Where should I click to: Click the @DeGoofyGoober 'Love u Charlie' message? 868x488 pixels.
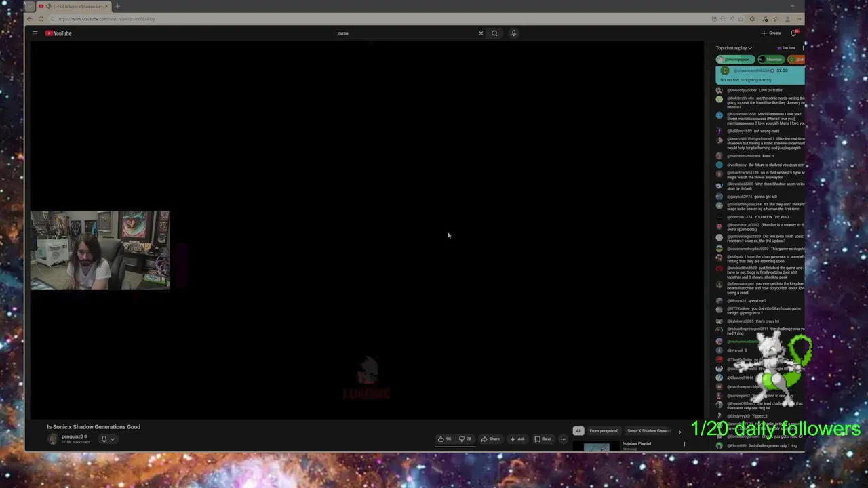(x=755, y=90)
